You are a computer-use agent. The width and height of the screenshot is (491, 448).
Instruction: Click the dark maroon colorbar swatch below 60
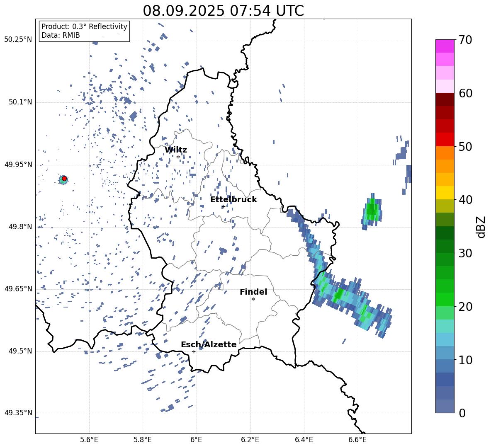point(445,99)
